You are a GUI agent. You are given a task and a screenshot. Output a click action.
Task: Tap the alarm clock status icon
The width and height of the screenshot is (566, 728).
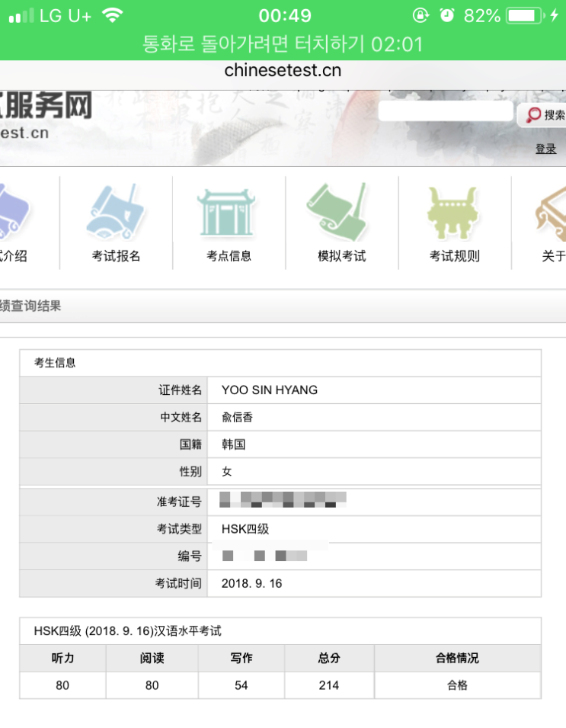pyautogui.click(x=446, y=15)
